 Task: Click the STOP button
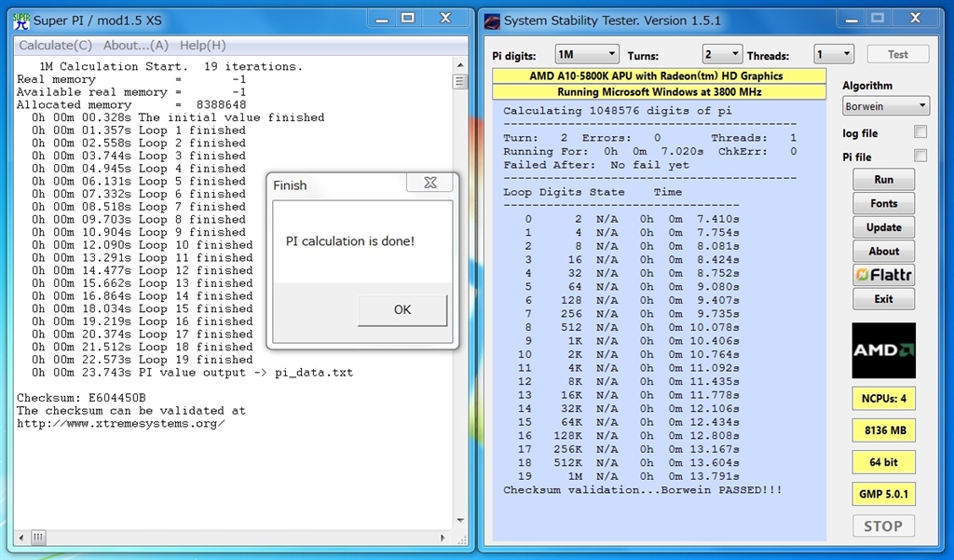pos(883,526)
